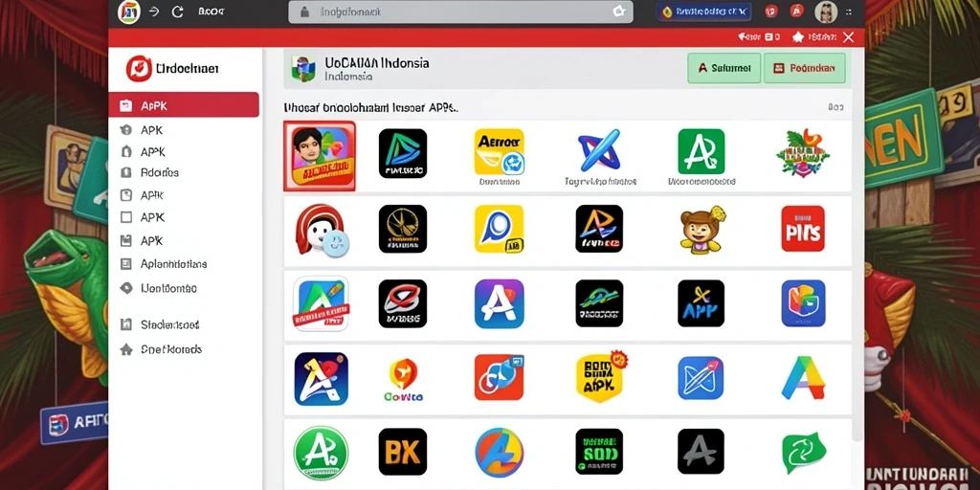Screen dimensions: 980x490
Task: Open the black app with gray A
Action: pyautogui.click(x=702, y=452)
